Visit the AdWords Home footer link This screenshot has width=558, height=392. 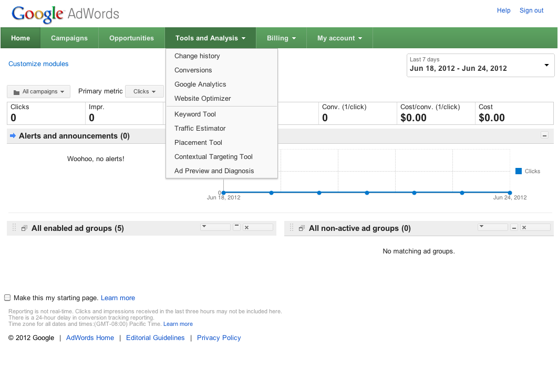point(90,338)
